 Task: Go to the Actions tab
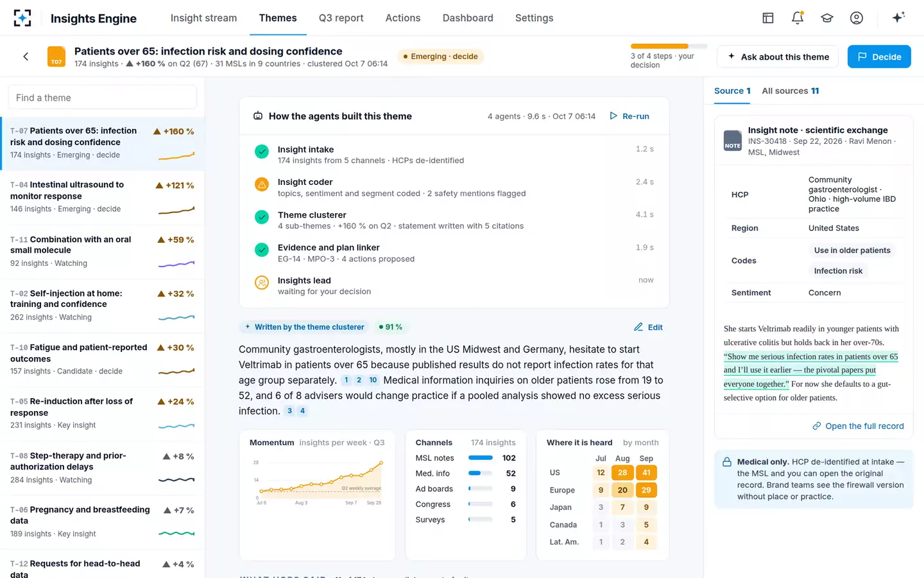click(x=403, y=18)
